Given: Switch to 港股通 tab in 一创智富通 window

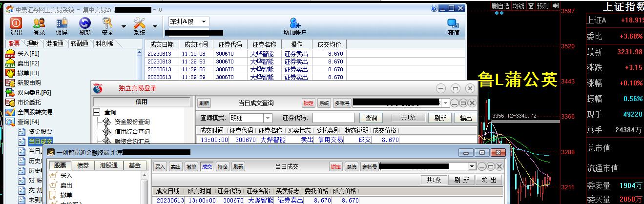Looking at the screenshot, I should (x=108, y=165).
